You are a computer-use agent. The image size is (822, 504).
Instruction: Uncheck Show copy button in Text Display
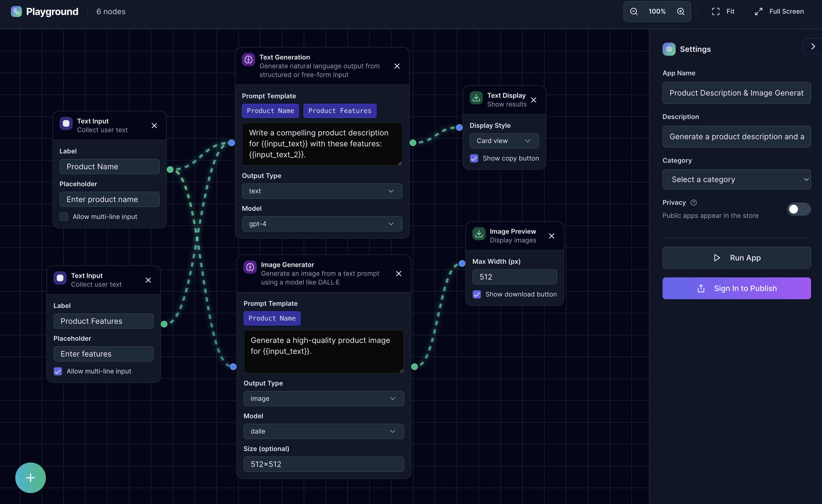pyautogui.click(x=474, y=158)
